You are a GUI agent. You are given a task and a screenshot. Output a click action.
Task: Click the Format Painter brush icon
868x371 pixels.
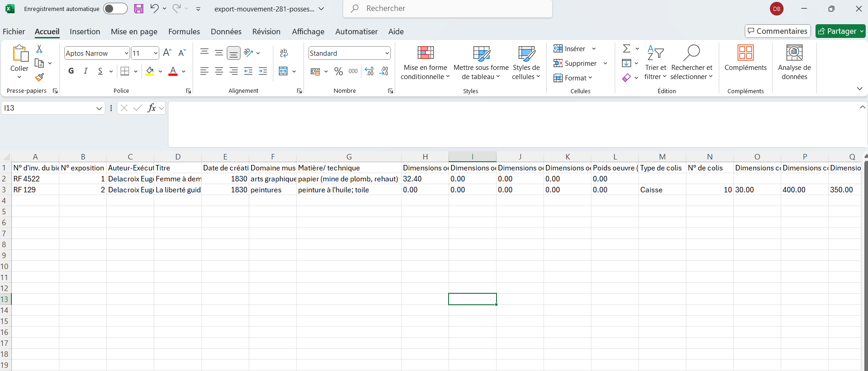39,77
